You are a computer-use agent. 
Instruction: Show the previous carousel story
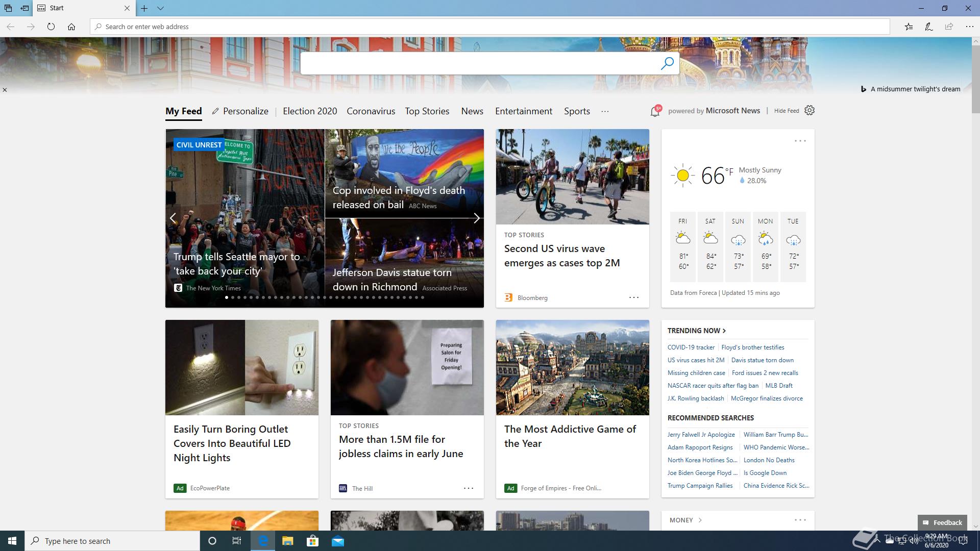[x=173, y=218]
